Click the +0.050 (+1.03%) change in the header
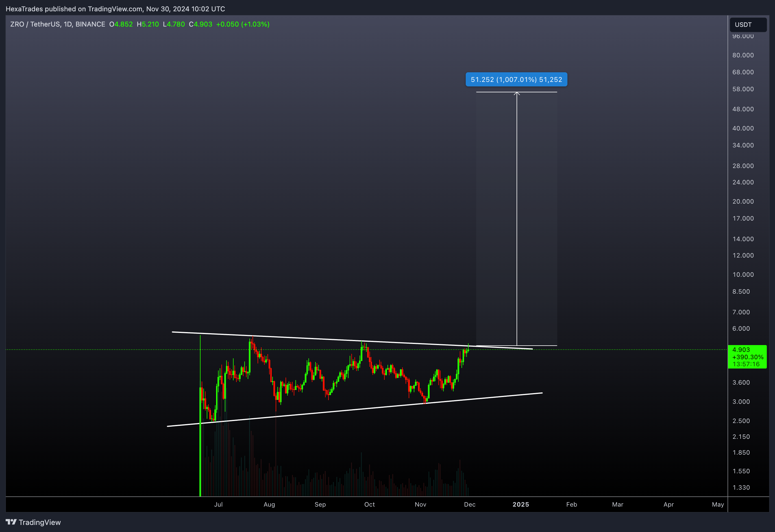Viewport: 775px width, 532px height. (243, 24)
